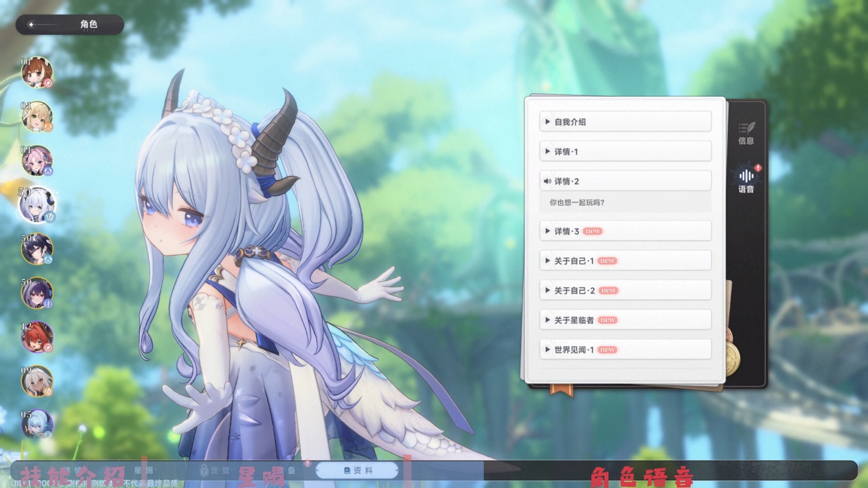Expand the 世界见闻·1 voice entry

pyautogui.click(x=625, y=350)
